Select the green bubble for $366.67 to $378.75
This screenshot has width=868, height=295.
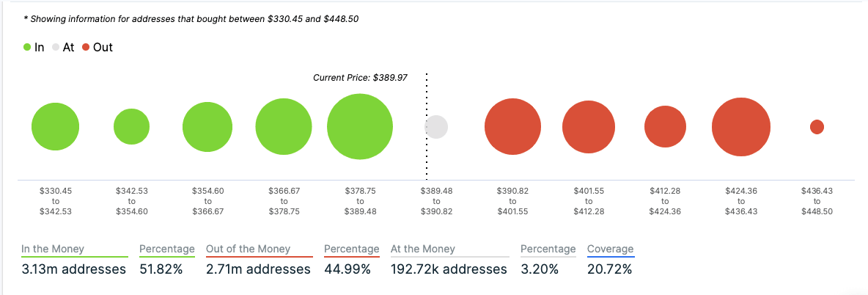pyautogui.click(x=284, y=127)
